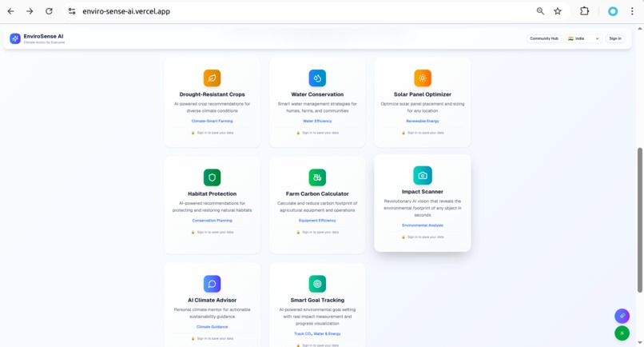Click the Habitat Protection title
The image size is (644, 347).
pos(212,193)
